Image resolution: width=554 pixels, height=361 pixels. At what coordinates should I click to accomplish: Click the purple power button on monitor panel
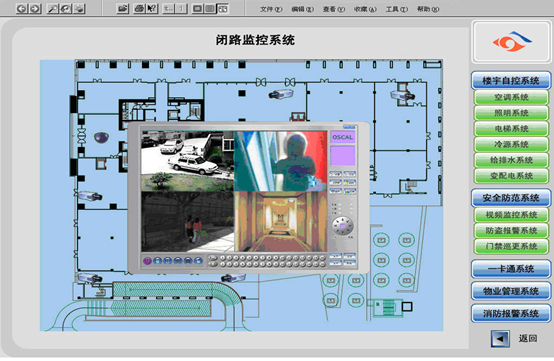(147, 261)
